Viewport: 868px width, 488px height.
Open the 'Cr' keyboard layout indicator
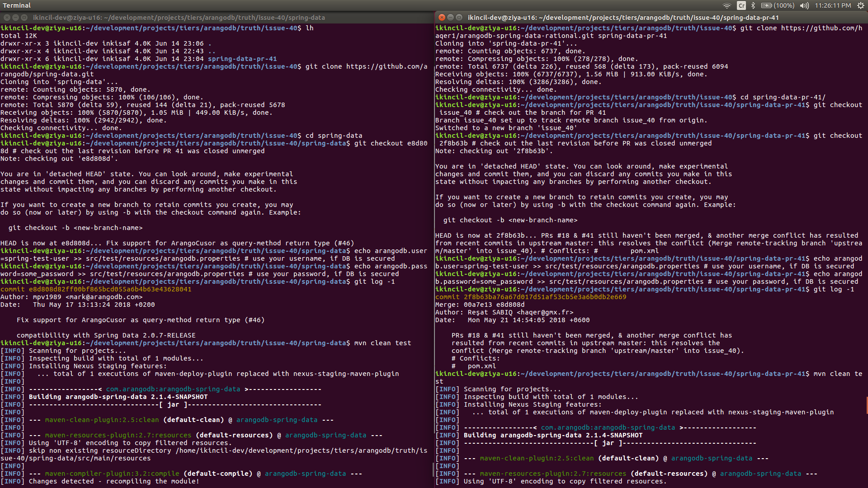tap(741, 5)
